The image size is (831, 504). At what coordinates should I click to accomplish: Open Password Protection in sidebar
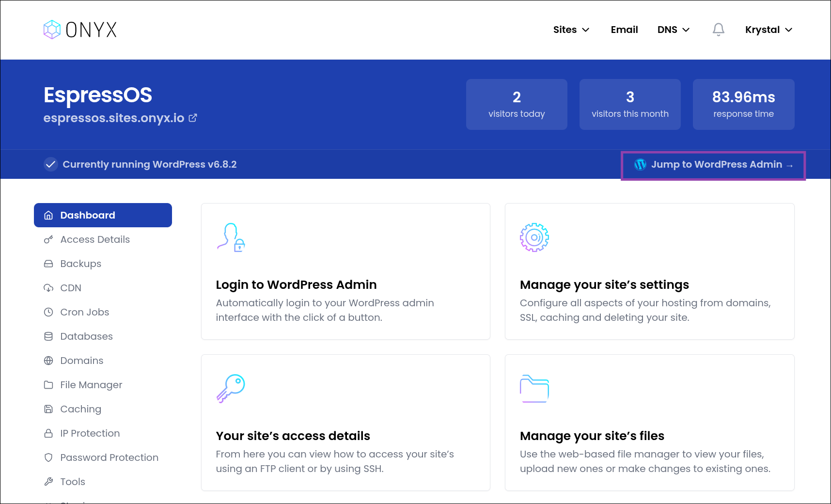(103, 457)
